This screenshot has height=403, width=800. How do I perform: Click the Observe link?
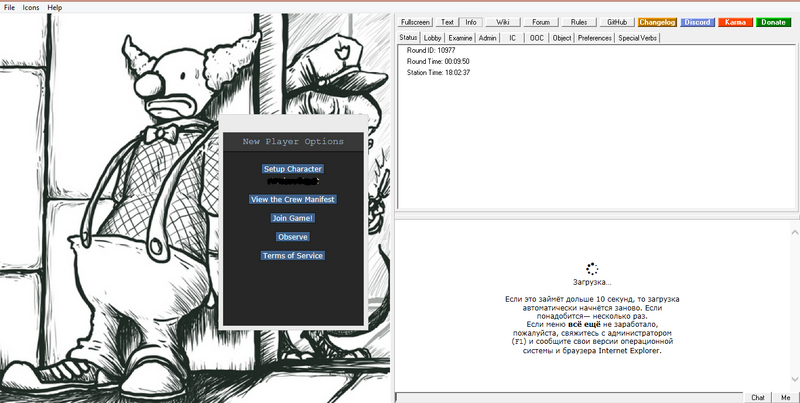coord(293,237)
